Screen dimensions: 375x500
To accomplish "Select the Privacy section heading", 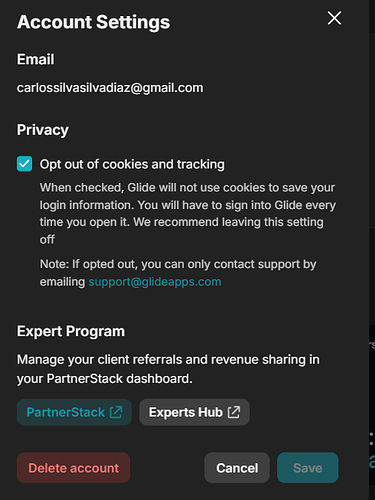I will [43, 130].
